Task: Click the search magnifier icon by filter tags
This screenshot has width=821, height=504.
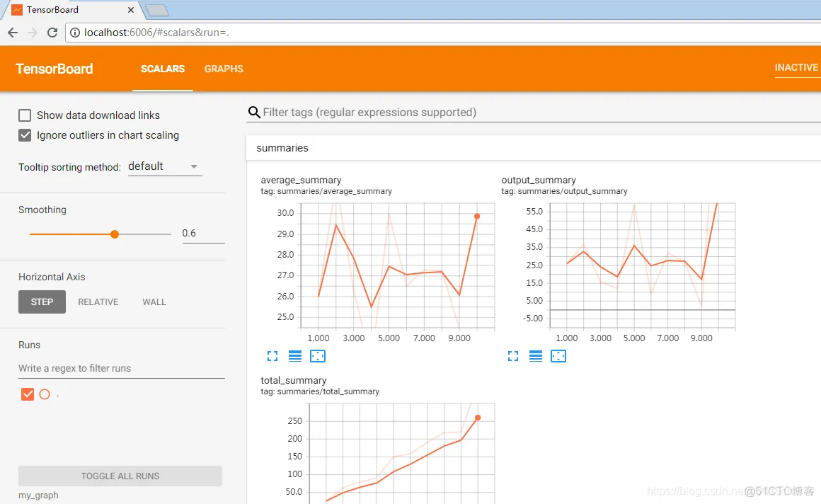Action: [x=254, y=112]
